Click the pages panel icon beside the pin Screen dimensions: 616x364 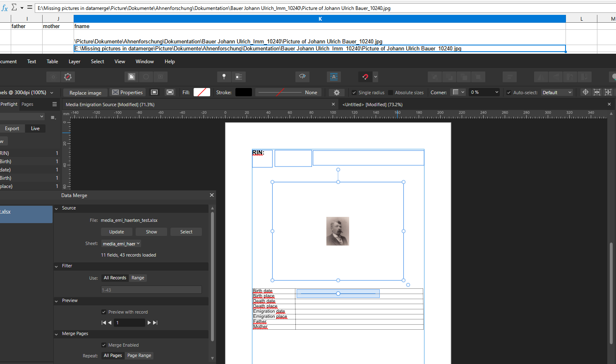tap(239, 76)
